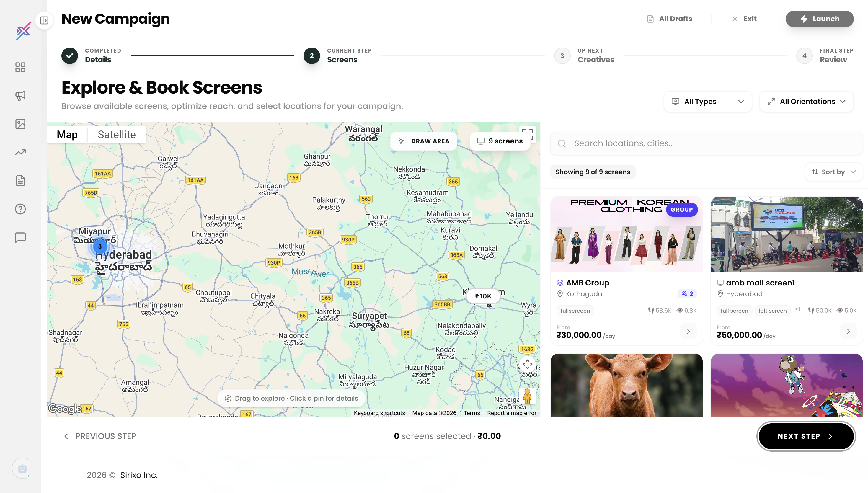Open All Drafts

[x=670, y=19]
